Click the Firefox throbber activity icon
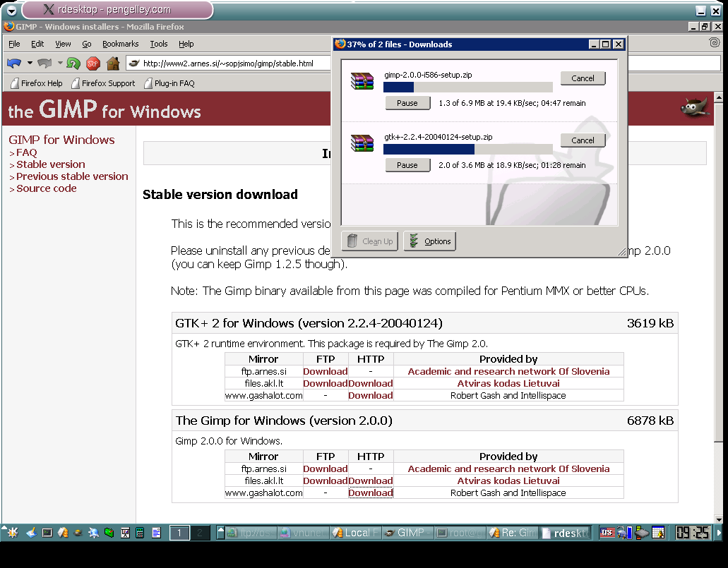The width and height of the screenshot is (728, 568). click(715, 43)
